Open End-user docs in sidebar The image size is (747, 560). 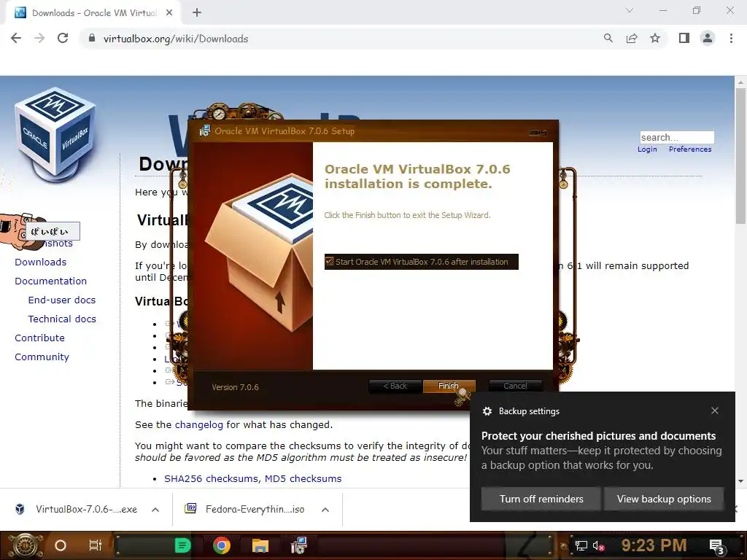(x=62, y=300)
